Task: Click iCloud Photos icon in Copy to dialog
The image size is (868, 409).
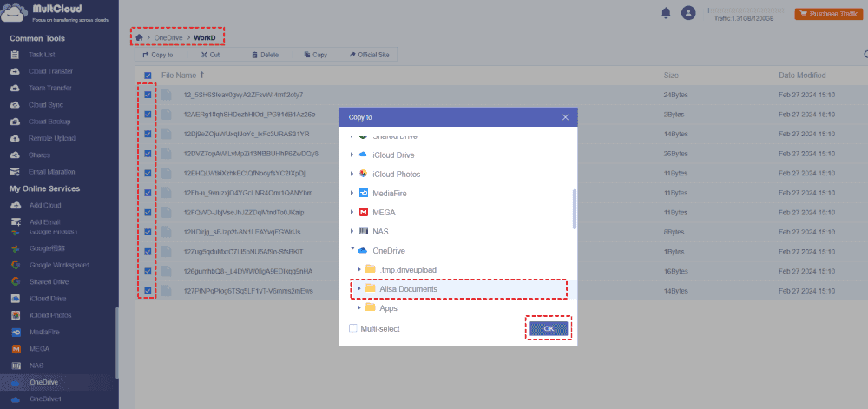Action: (x=363, y=174)
